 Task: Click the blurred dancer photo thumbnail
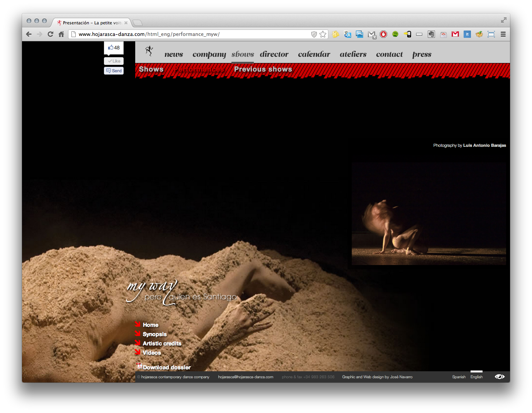coord(428,214)
